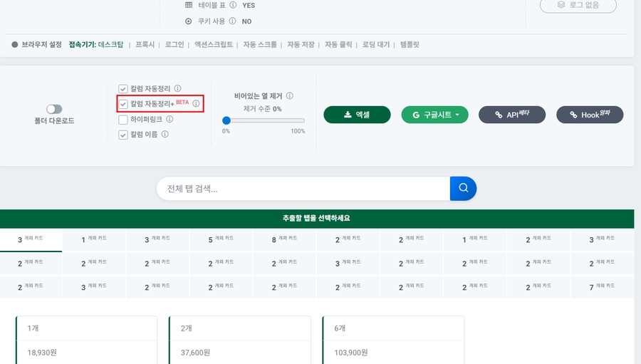Click info icon beside 쿠키 사용

click(234, 21)
